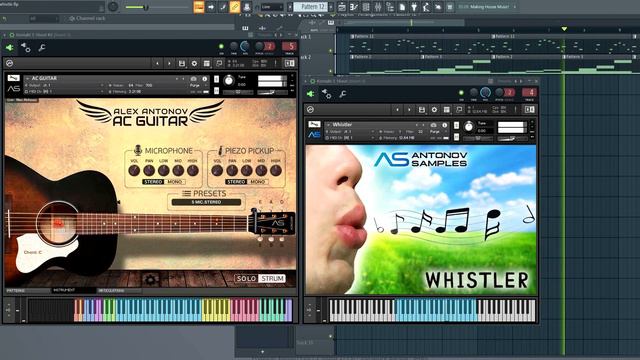Click the Whistler instrument camera snapshot icon
640x360 pixels.
pyautogui.click(x=433, y=125)
